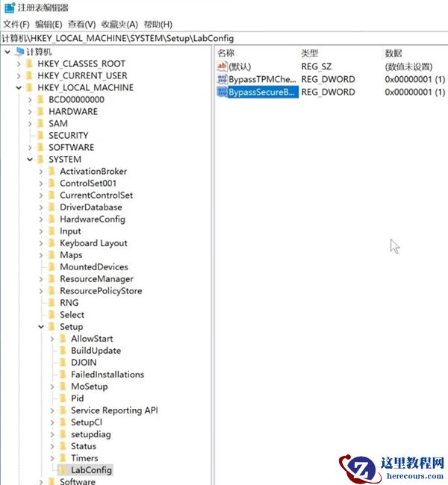
Task: Click the 名称 column header
Action: coord(225,53)
